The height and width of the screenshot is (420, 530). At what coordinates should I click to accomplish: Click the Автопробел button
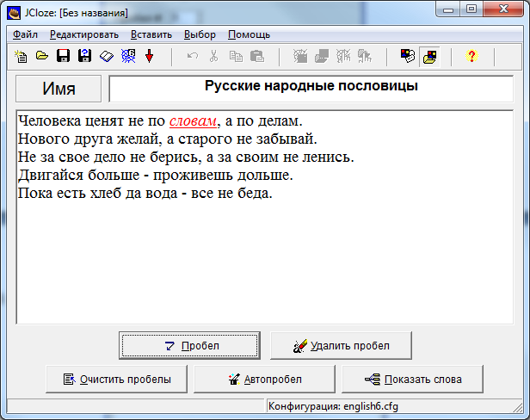264,379
